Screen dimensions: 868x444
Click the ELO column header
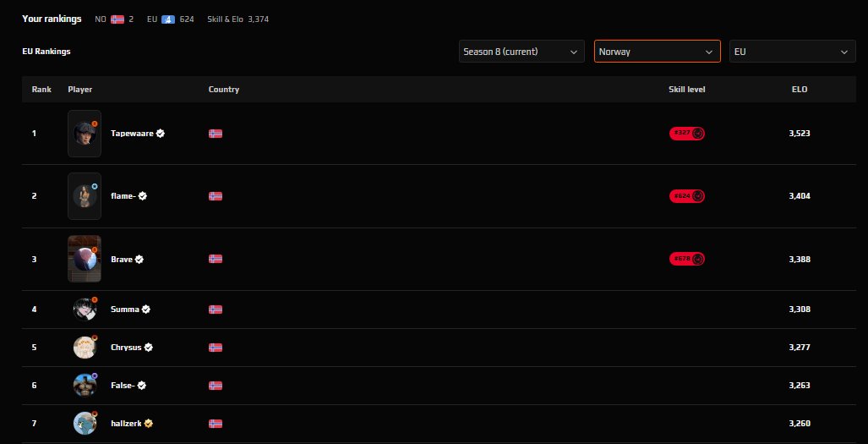pos(800,89)
